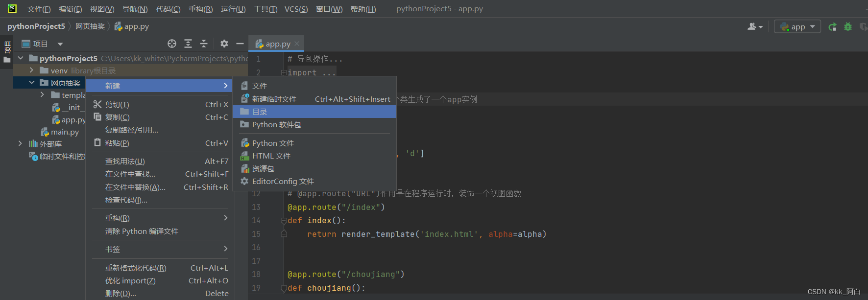Open the 窗口(W) menu
This screenshot has width=868, height=300.
pyautogui.click(x=329, y=9)
